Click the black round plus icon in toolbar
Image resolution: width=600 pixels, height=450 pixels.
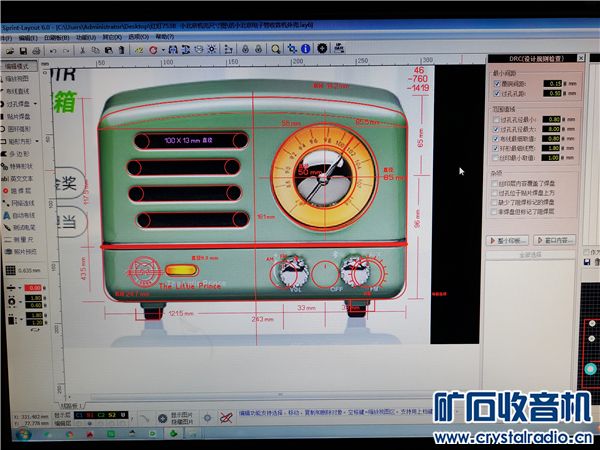pos(322,48)
